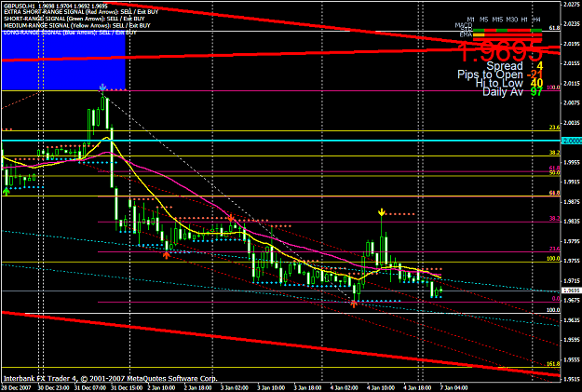Click the Hi to Low label
The width and height of the screenshot is (582, 392).
pyautogui.click(x=499, y=83)
